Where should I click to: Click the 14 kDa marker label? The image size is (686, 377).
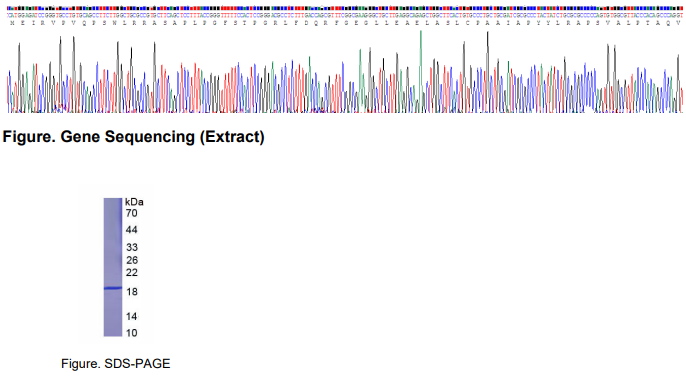132,316
